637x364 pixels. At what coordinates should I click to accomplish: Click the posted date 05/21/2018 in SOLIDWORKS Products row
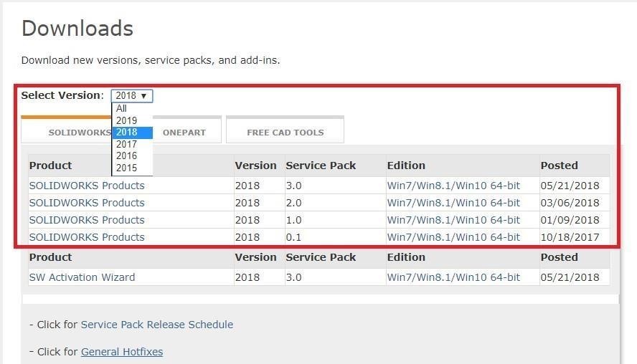coord(570,186)
